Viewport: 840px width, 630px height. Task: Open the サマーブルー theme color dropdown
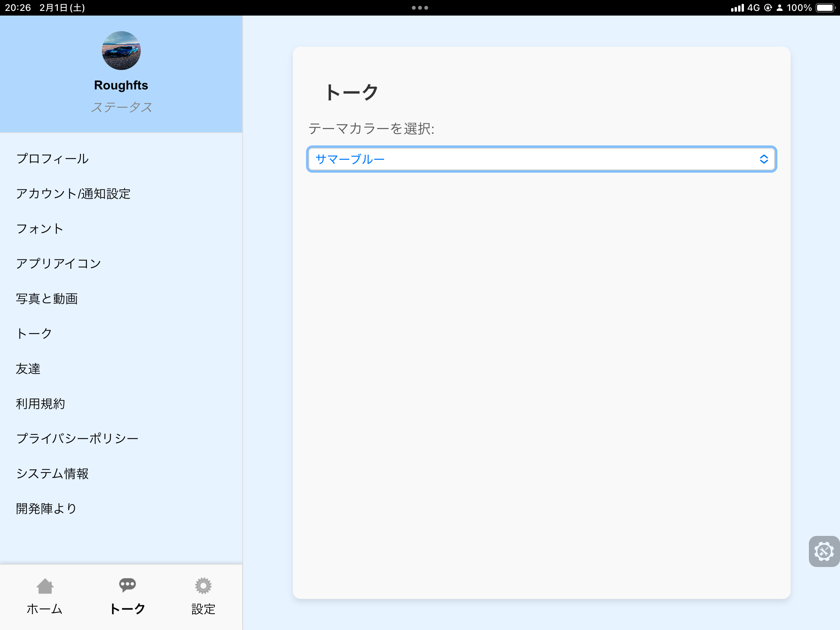coord(541,159)
